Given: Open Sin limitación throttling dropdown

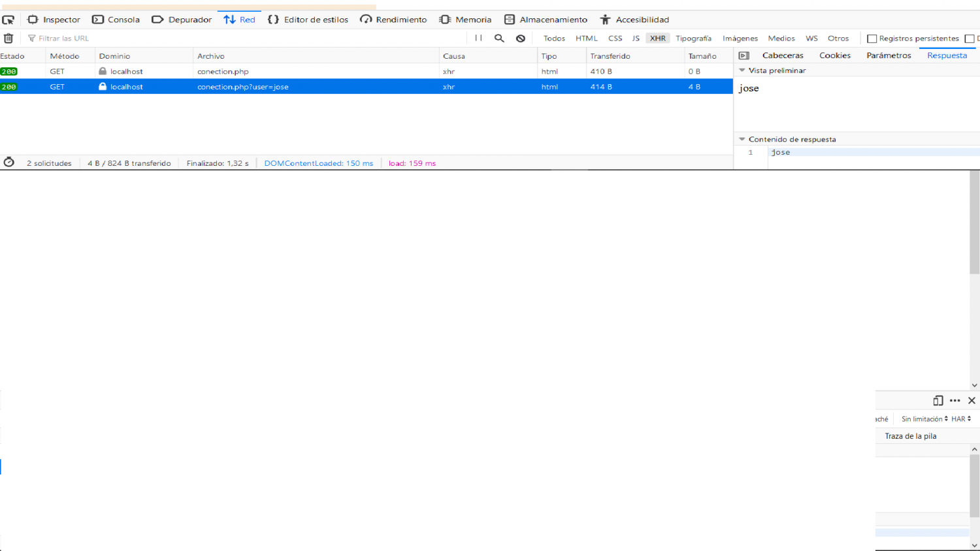Looking at the screenshot, I should coord(924,419).
